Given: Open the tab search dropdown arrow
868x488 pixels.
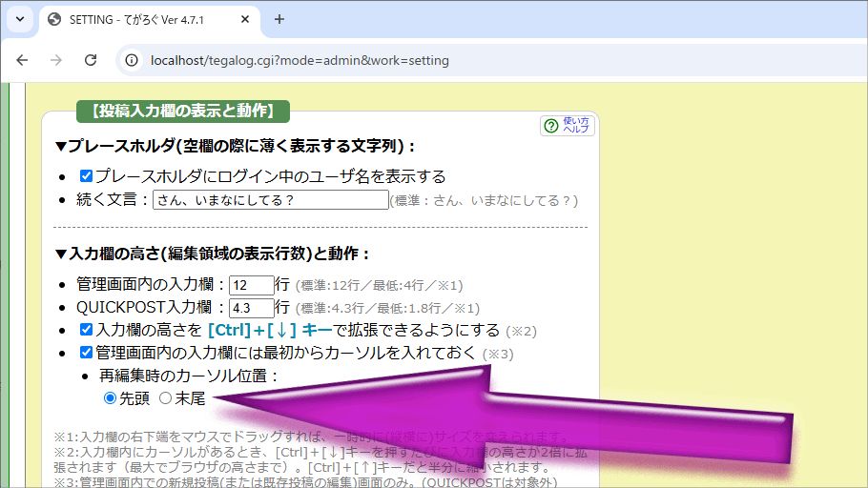Looking at the screenshot, I should coord(20,19).
